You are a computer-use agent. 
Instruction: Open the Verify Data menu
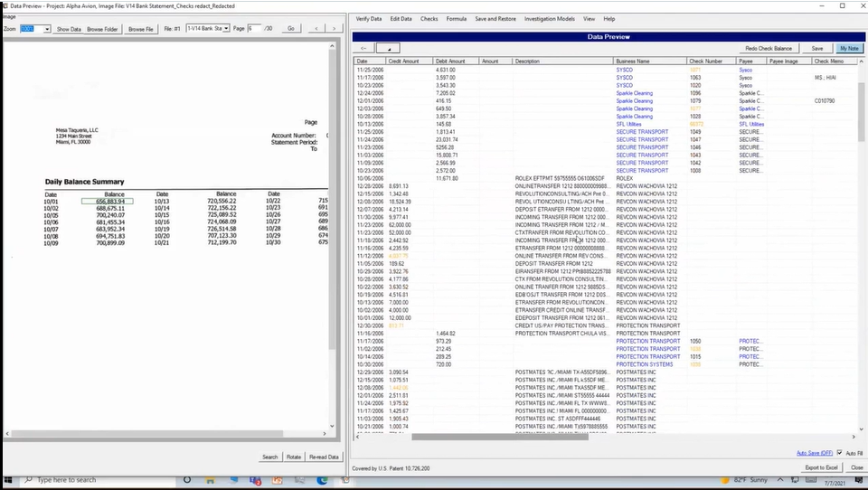click(x=369, y=19)
